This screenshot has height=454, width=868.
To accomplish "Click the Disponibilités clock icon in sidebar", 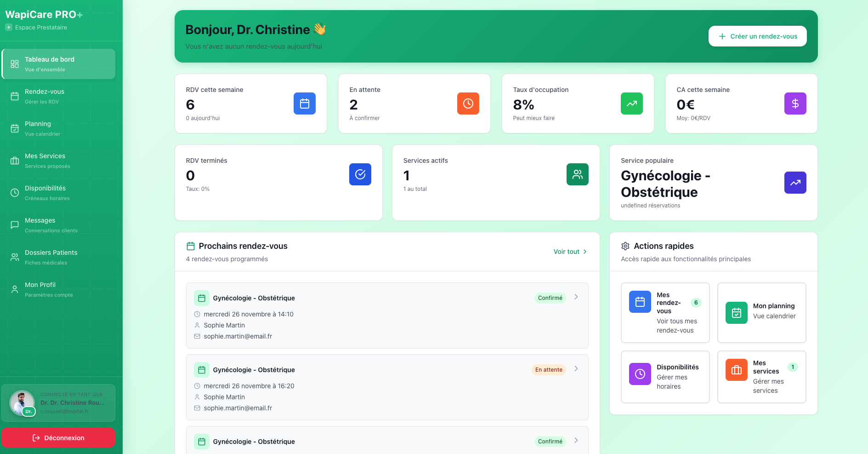I will [14, 192].
